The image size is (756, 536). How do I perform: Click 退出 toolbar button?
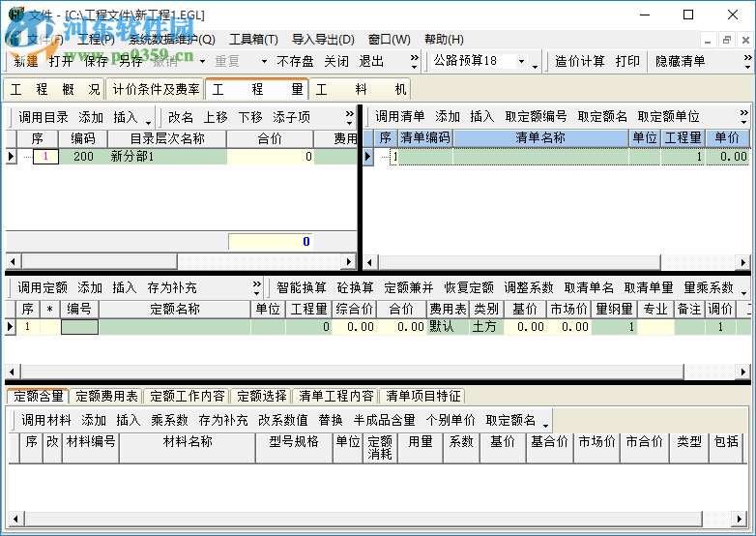click(x=371, y=61)
